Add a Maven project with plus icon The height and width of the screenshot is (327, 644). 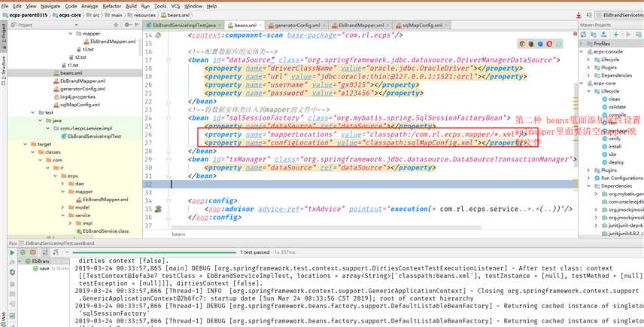[x=615, y=35]
